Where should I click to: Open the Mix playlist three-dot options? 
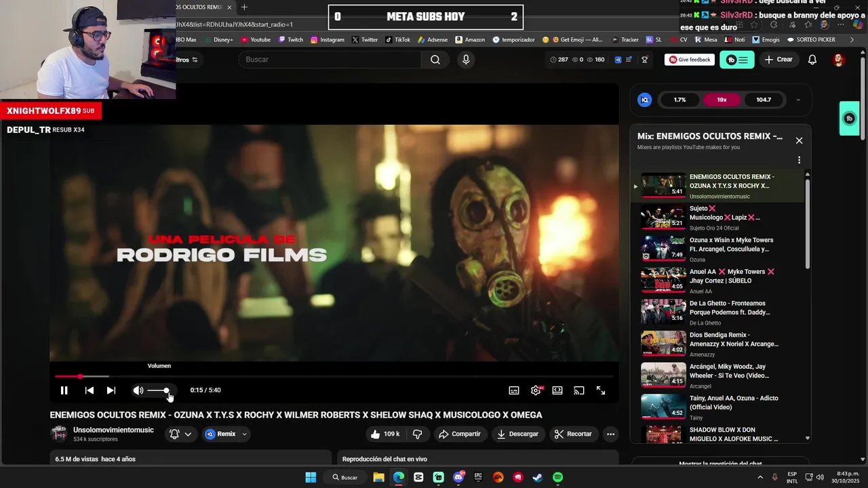[799, 160]
